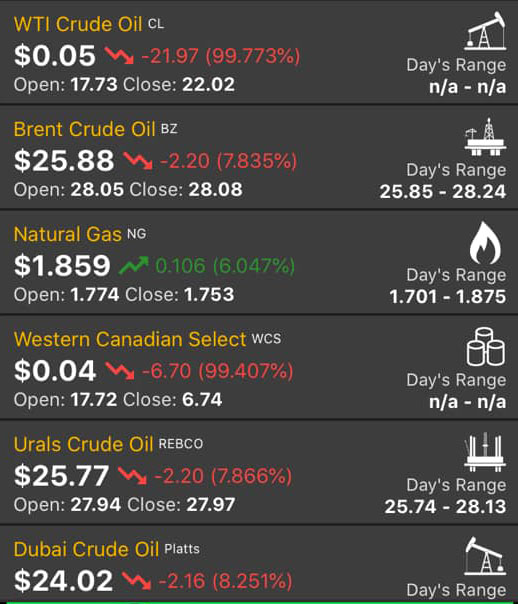Tap the Natural Gas flame icon
This screenshot has height=604, width=518.
click(485, 243)
